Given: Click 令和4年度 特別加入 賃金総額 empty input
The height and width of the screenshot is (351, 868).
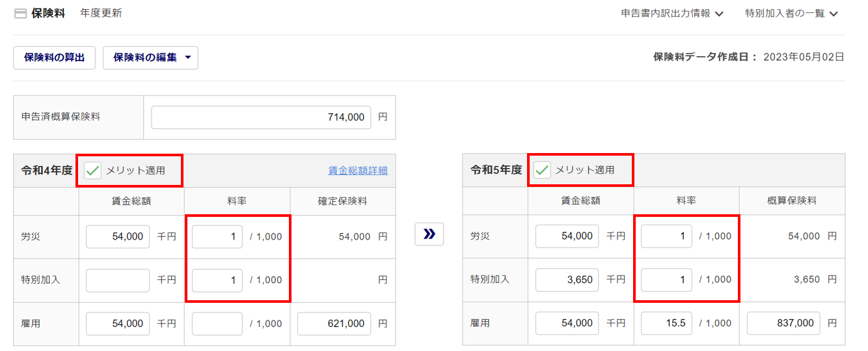Looking at the screenshot, I should pos(118,280).
